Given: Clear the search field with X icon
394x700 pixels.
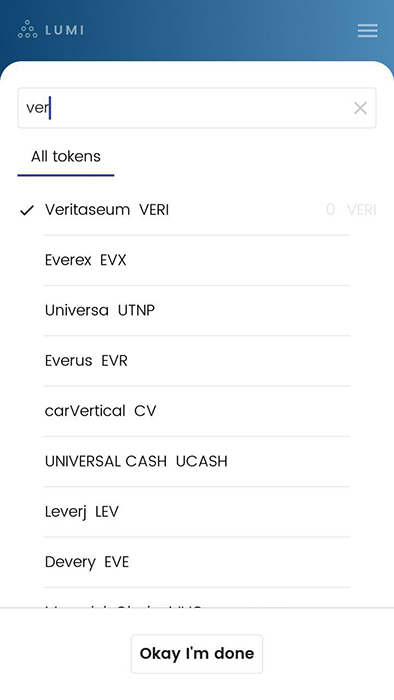Looking at the screenshot, I should (x=360, y=108).
